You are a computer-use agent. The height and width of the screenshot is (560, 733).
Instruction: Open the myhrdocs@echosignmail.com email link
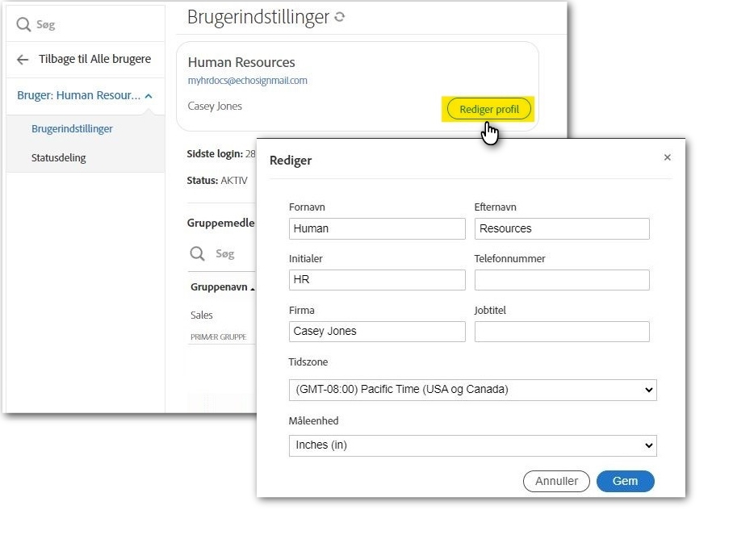(247, 81)
